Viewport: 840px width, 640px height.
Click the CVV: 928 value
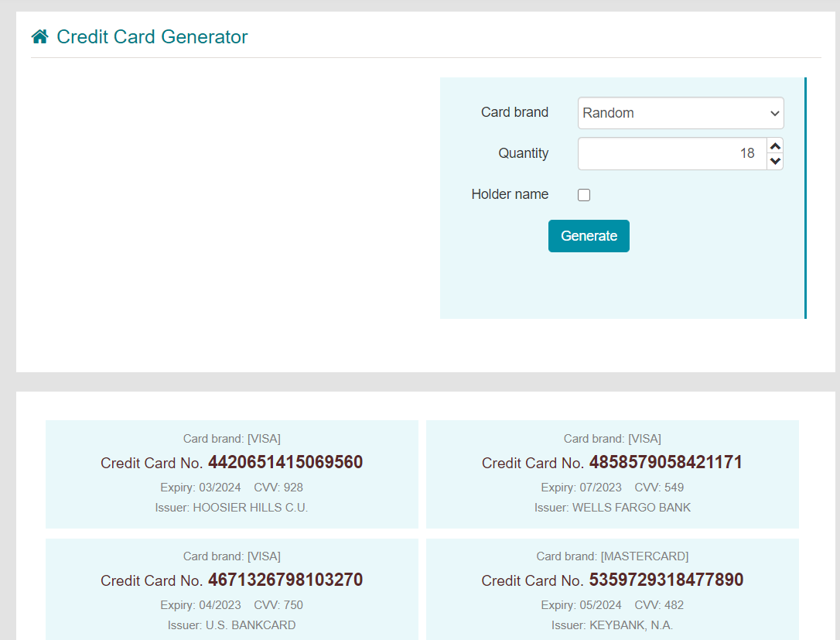coord(278,488)
